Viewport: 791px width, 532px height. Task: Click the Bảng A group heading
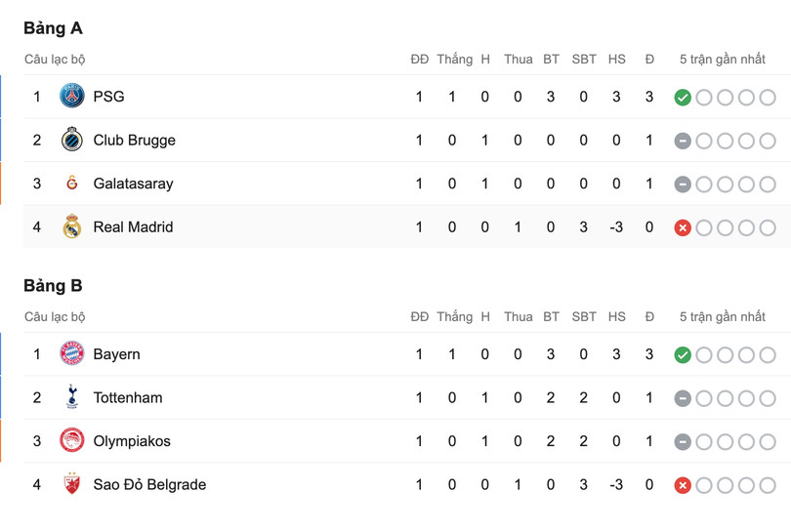(53, 28)
